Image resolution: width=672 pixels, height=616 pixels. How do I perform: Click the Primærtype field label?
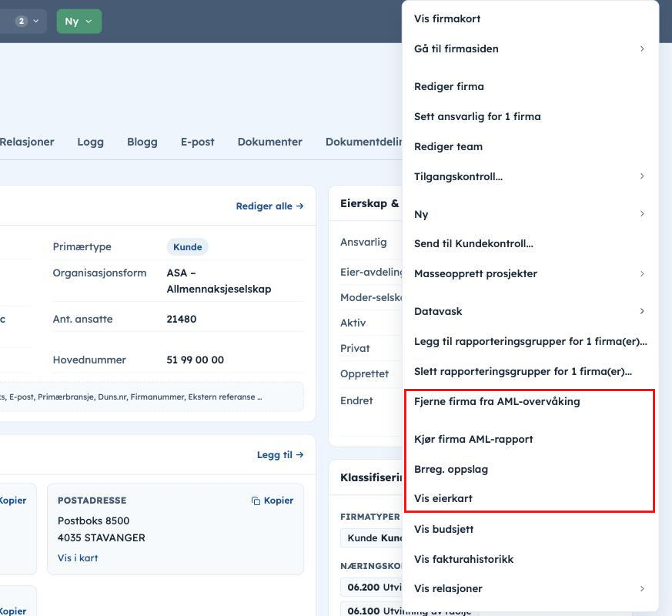[82, 247]
